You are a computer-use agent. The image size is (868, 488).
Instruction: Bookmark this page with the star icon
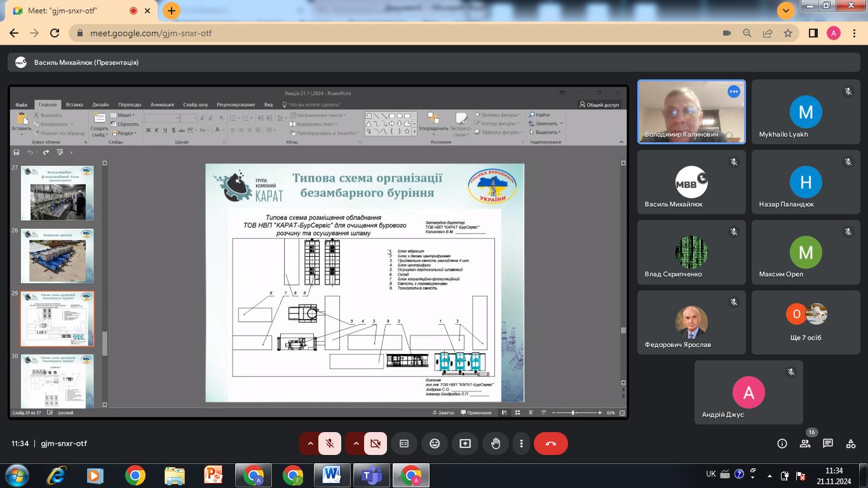coord(788,33)
